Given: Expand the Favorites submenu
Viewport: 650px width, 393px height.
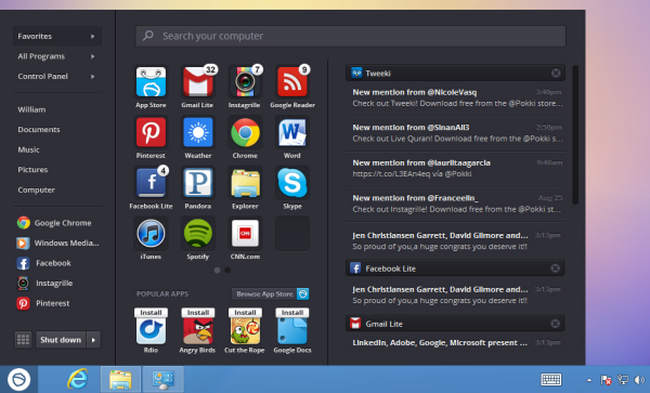Looking at the screenshot, I should 57,36.
